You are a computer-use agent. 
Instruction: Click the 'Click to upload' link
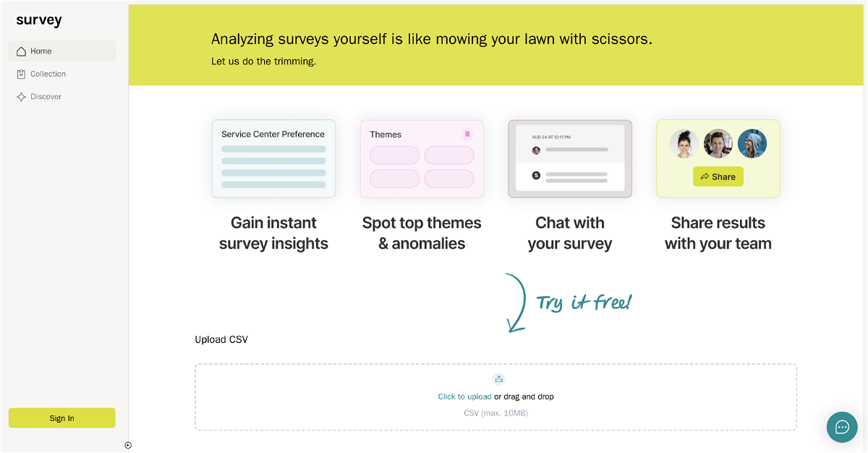click(x=464, y=397)
